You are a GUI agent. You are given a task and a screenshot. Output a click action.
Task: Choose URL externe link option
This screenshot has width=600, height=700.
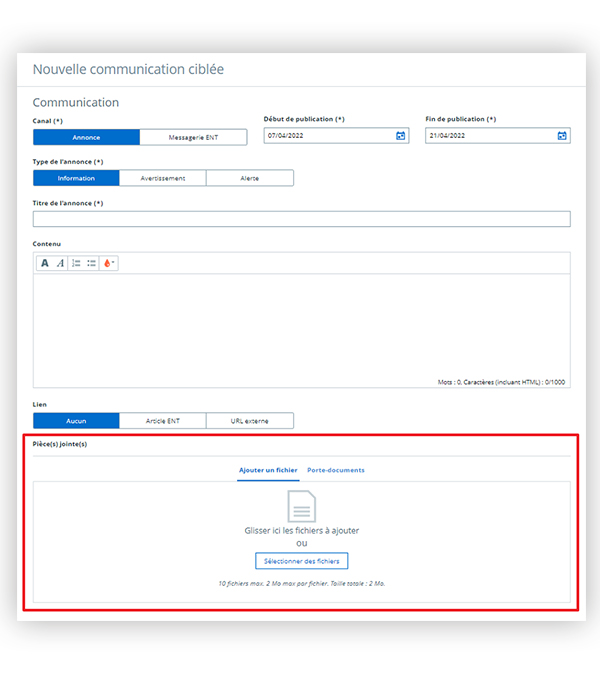[x=250, y=421]
